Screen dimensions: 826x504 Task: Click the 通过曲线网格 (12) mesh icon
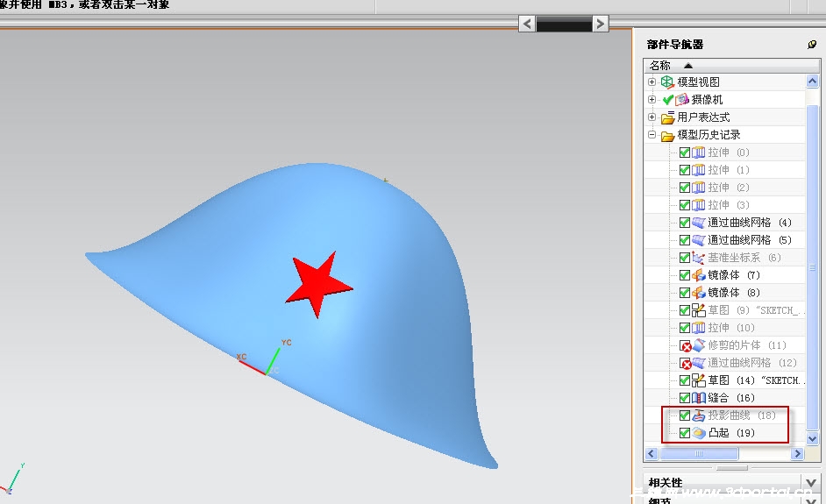[x=699, y=363]
